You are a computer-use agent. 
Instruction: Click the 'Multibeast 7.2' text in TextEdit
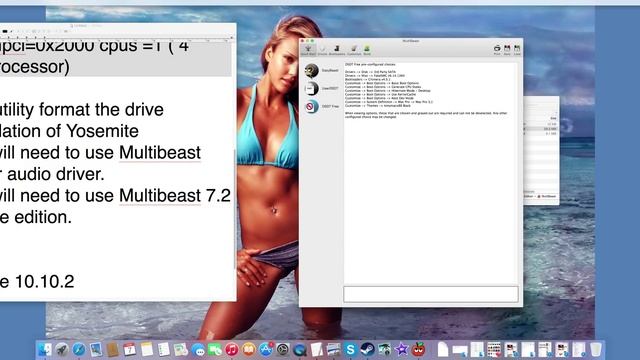(175, 196)
